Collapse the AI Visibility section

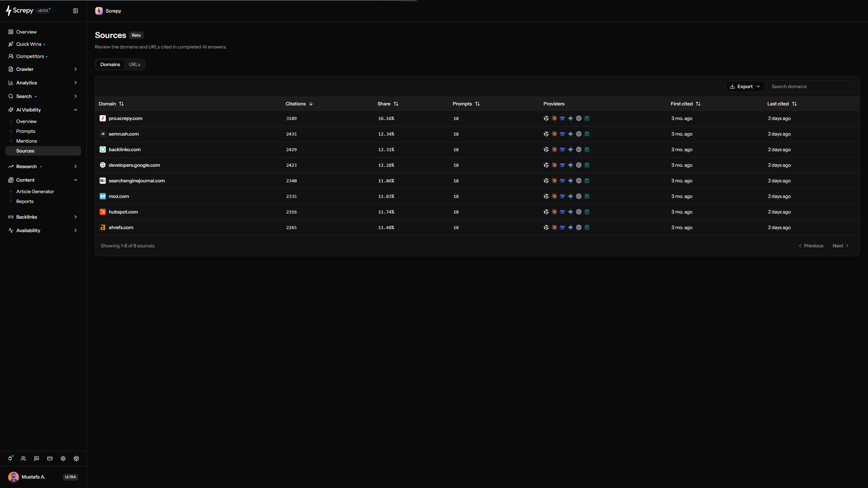43,110
